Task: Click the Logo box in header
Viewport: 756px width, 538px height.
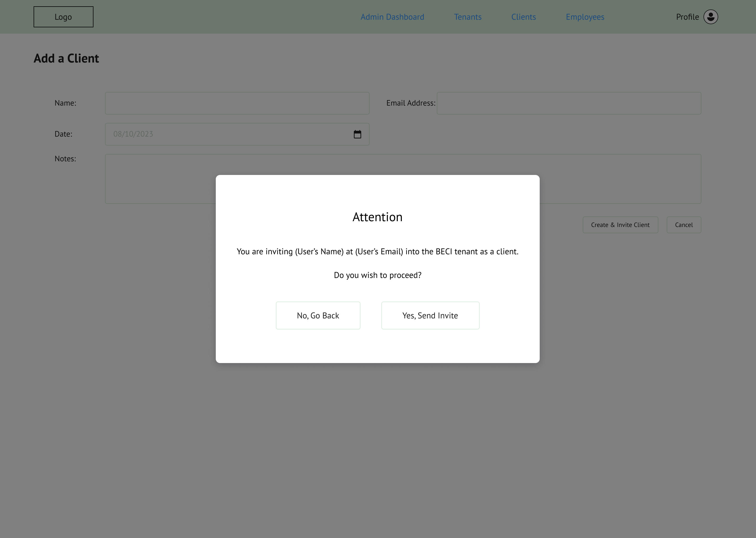Action: pos(63,17)
